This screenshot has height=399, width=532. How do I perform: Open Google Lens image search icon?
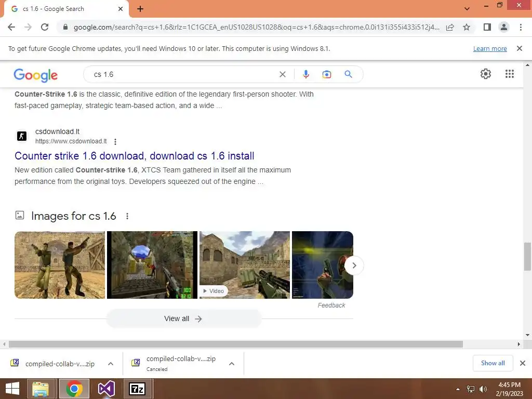coord(326,74)
